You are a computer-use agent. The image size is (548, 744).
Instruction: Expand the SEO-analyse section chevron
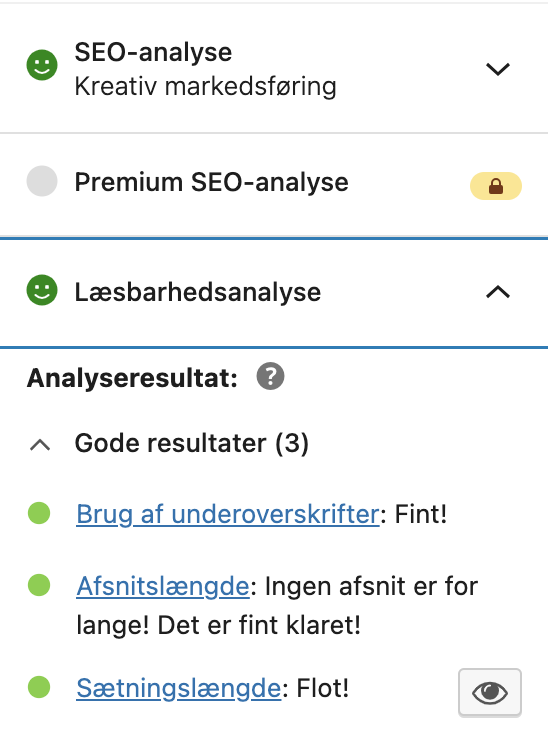pos(498,69)
